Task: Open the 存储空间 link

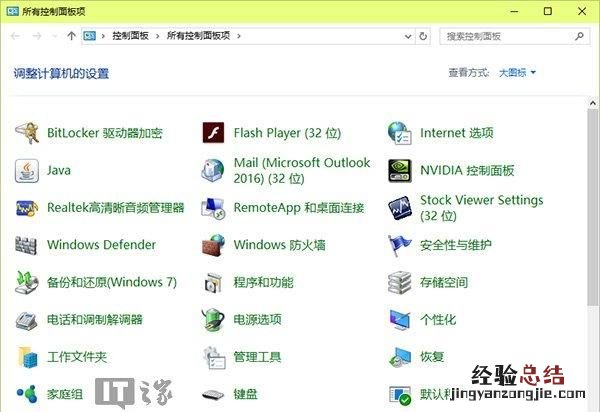Action: pyautogui.click(x=443, y=283)
